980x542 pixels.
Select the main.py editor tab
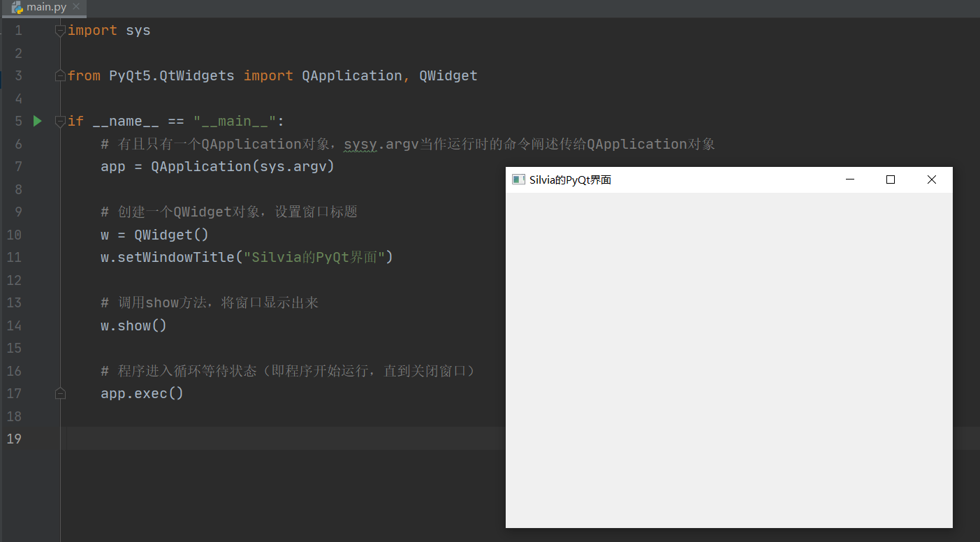click(x=43, y=8)
